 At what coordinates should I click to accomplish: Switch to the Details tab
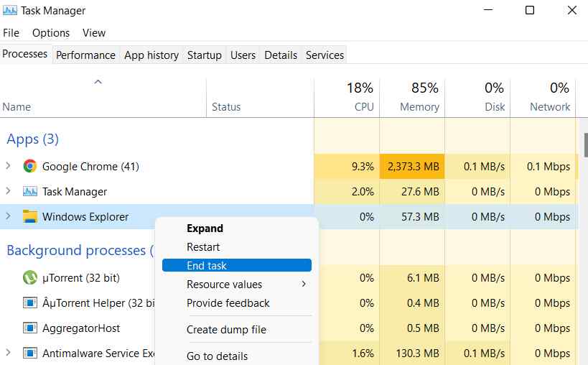click(x=281, y=55)
